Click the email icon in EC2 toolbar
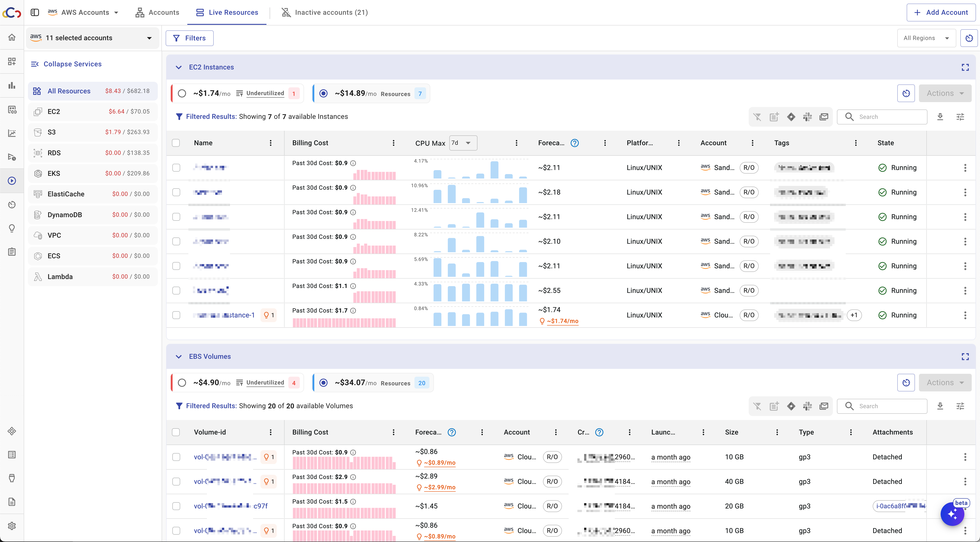 824,117
